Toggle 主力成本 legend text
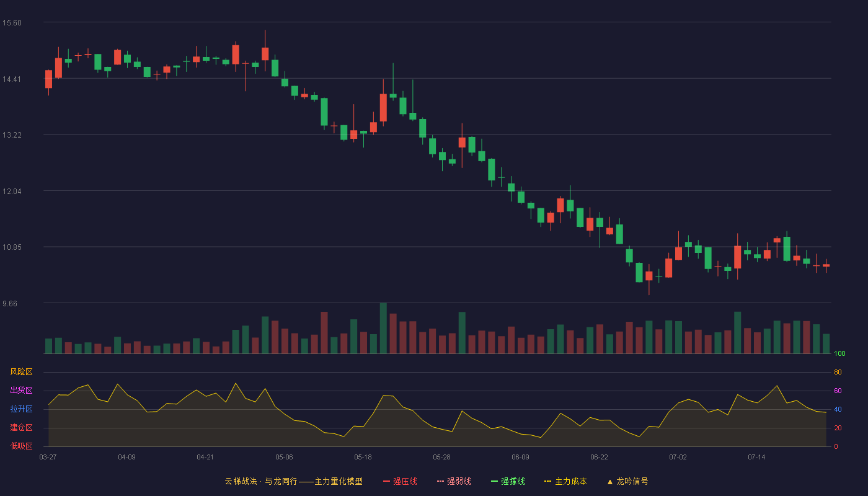Viewport: 868px width, 496px height. coord(570,481)
